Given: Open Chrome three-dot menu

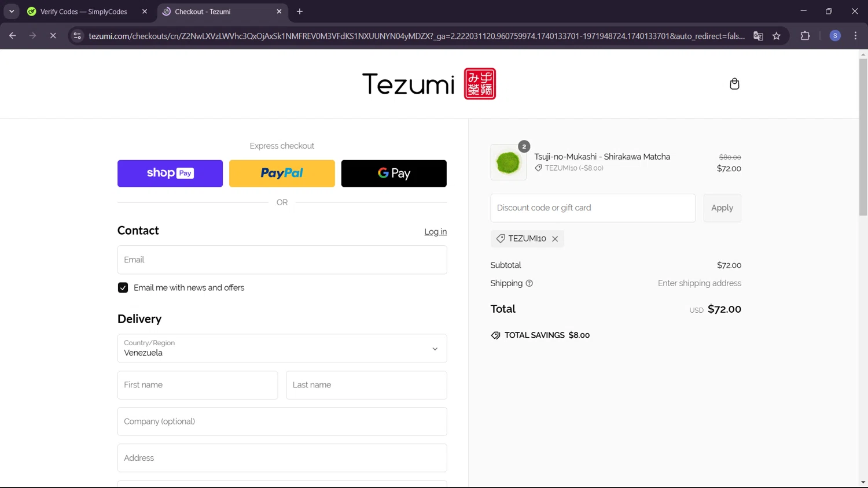Looking at the screenshot, I should [x=855, y=36].
